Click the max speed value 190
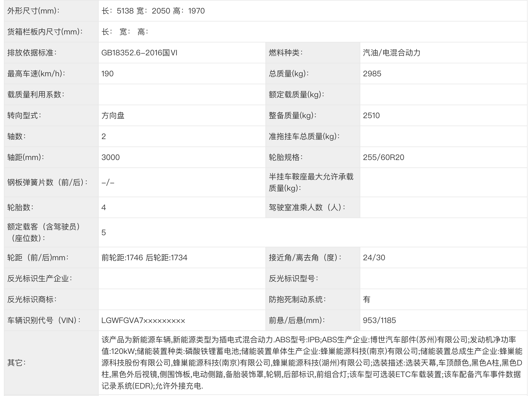This screenshot has width=532, height=396. pyautogui.click(x=108, y=74)
